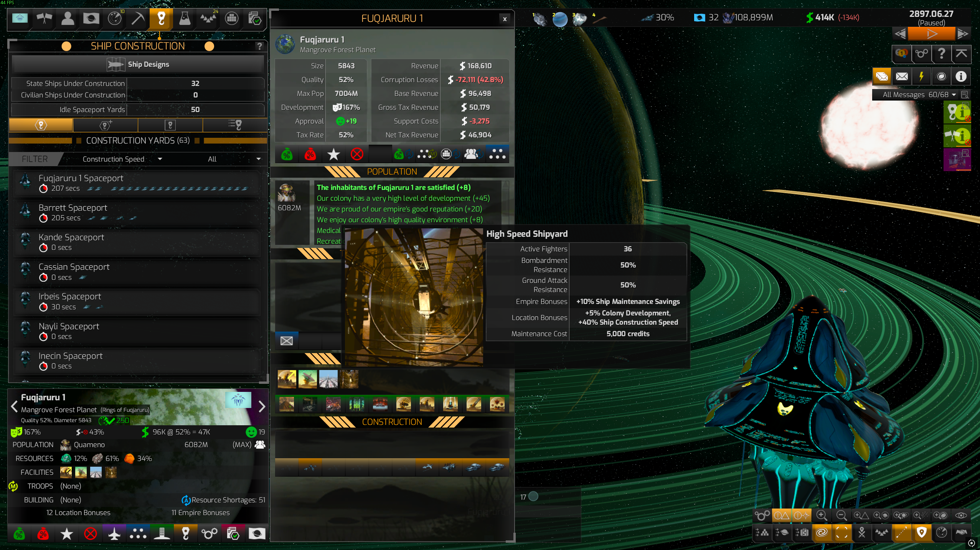
Task: Click the zoom-in magnifier on the map toolbar
Action: [822, 515]
